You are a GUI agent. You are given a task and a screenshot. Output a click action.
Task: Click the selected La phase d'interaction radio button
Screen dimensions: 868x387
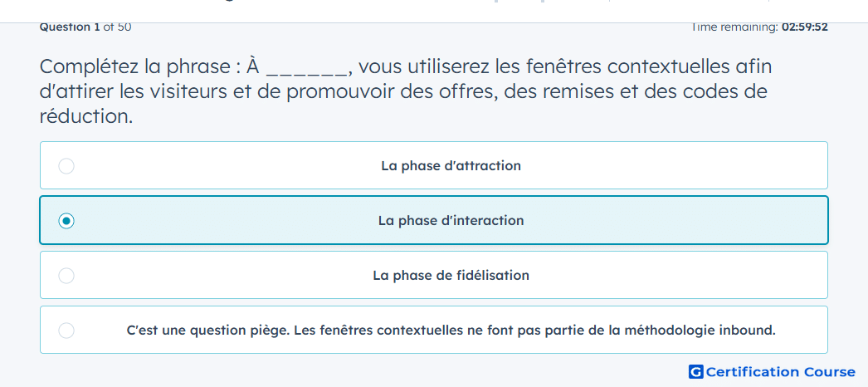pyautogui.click(x=66, y=221)
